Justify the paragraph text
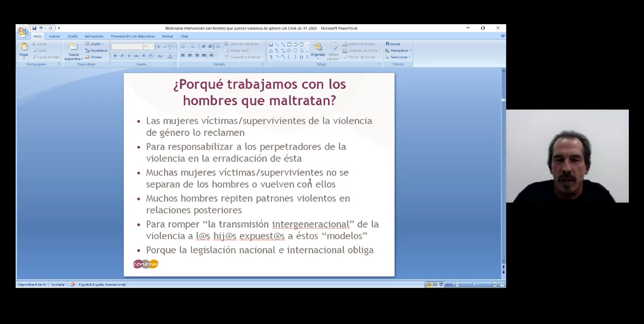Viewport: 644px width, 324px height. coord(204,55)
